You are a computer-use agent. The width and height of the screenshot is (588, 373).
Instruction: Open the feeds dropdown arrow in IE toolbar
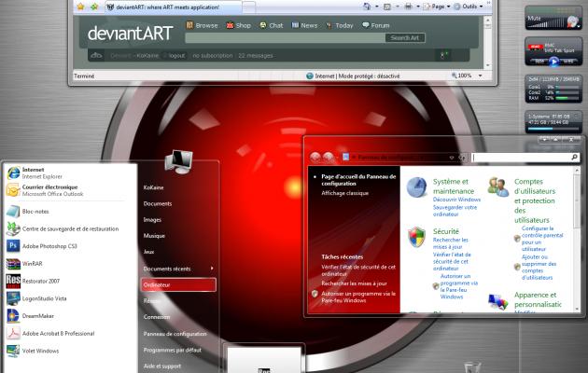(398, 7)
